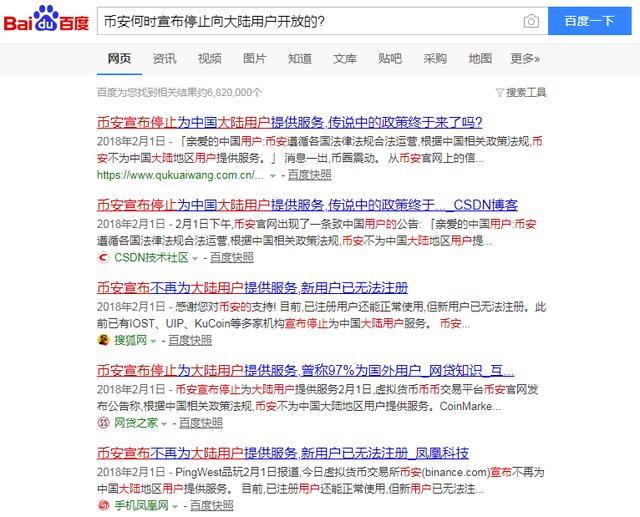640x517 pixels.
Task: Open the 采购 tab
Action: pyautogui.click(x=435, y=59)
